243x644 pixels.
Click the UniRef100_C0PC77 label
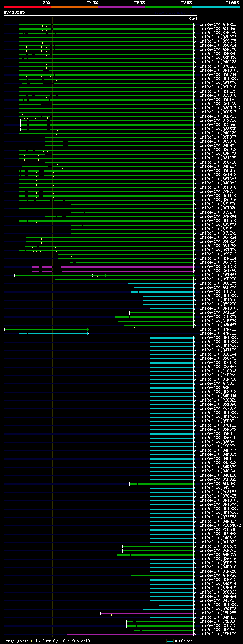(x=218, y=192)
